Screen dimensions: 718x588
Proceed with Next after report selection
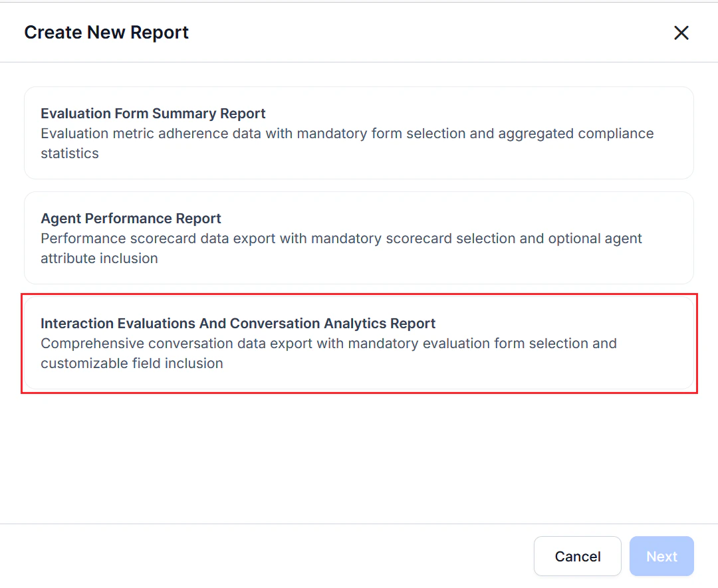pyautogui.click(x=661, y=556)
